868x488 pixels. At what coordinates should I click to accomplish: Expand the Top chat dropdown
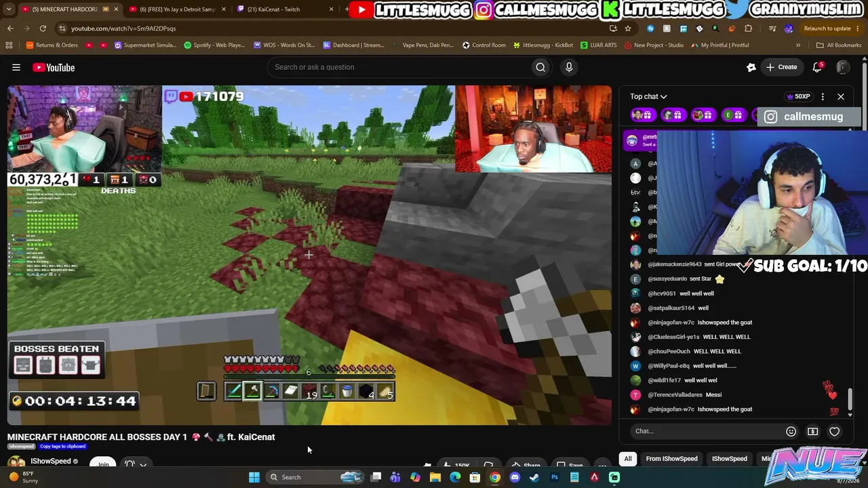[648, 97]
